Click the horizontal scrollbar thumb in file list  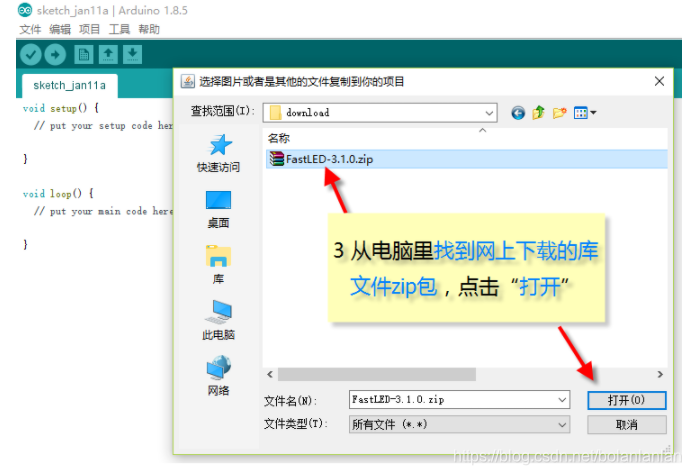coord(377,375)
